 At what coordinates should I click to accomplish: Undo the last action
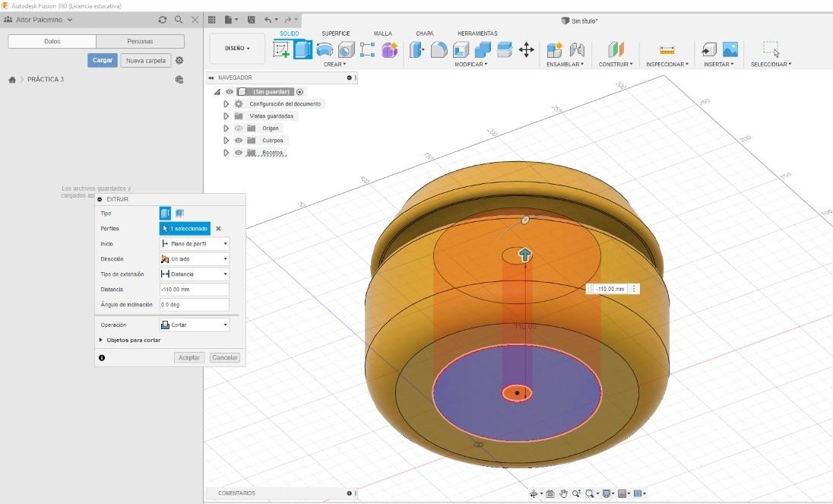[x=268, y=20]
